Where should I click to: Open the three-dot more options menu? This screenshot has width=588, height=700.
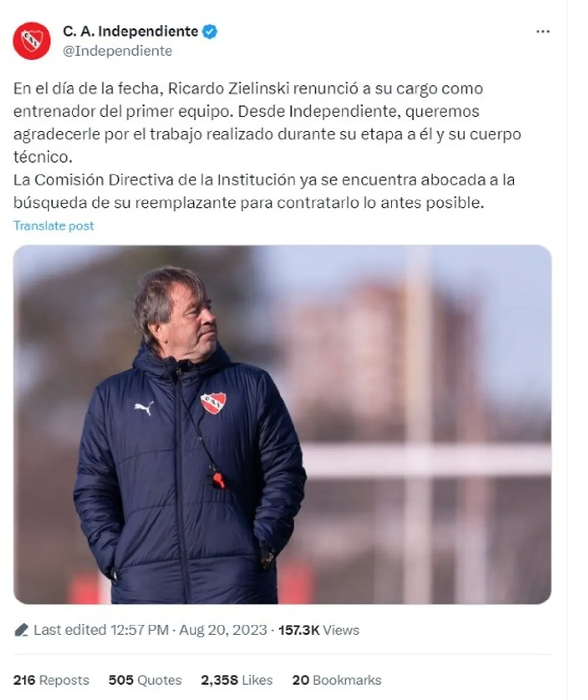[x=542, y=32]
